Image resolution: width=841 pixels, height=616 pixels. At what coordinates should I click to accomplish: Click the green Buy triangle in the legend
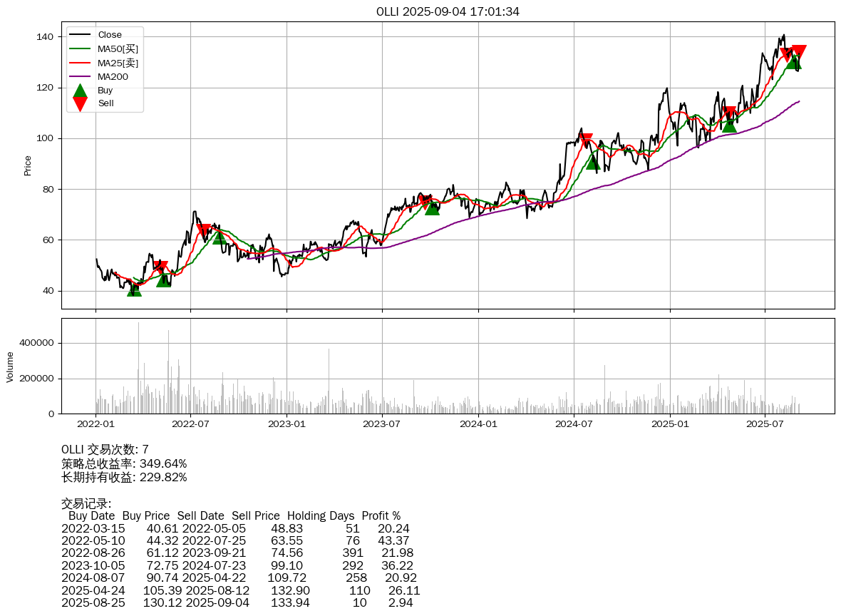click(80, 91)
